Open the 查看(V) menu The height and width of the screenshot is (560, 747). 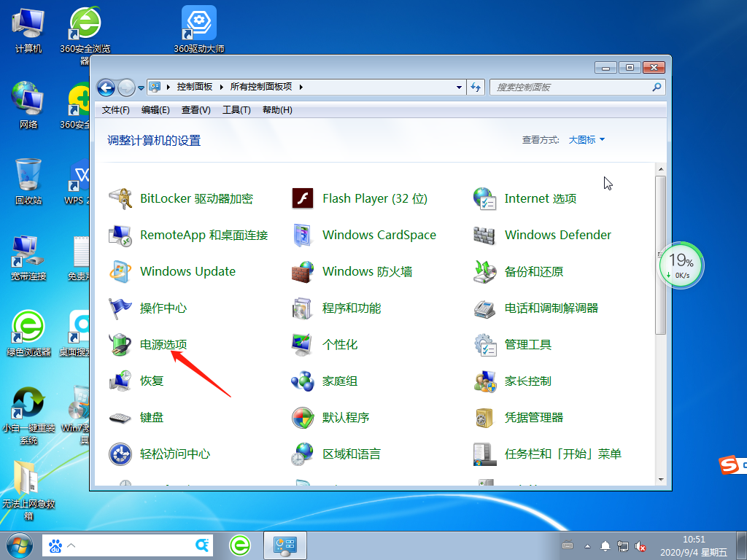click(x=196, y=110)
